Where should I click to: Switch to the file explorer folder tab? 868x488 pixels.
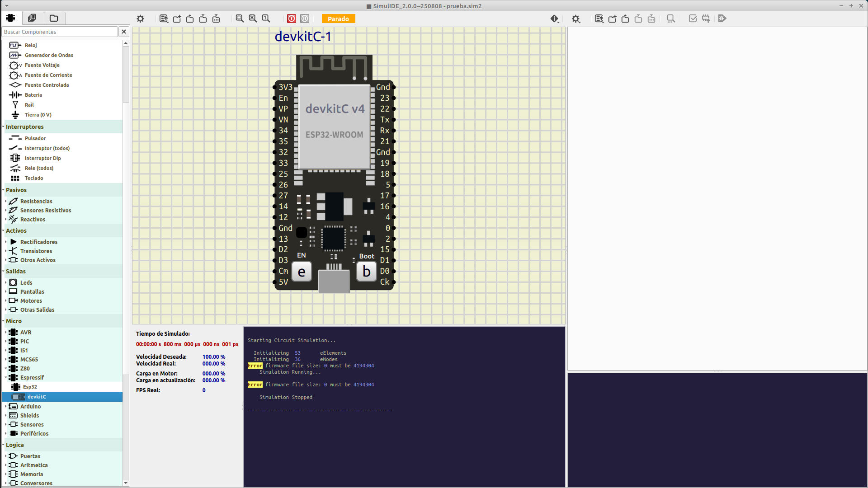point(54,18)
